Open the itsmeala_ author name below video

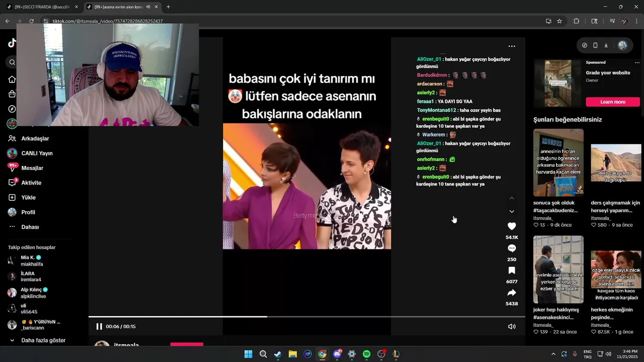(x=126, y=345)
